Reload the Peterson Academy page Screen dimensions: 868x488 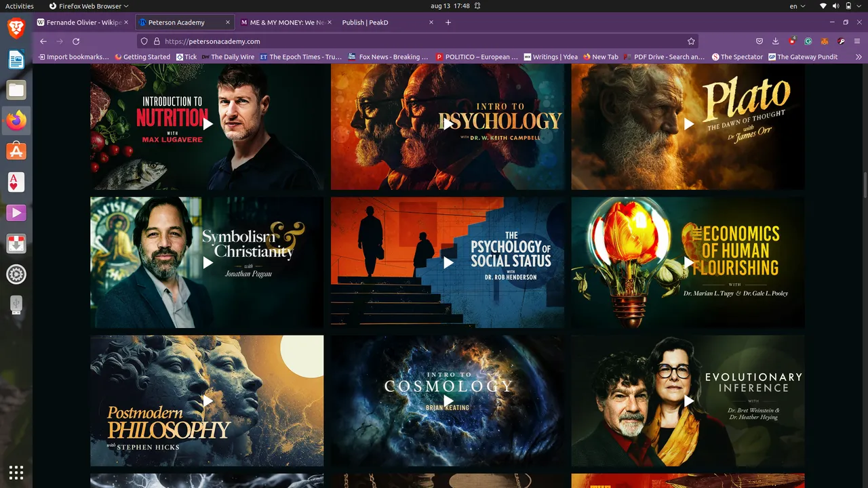76,41
